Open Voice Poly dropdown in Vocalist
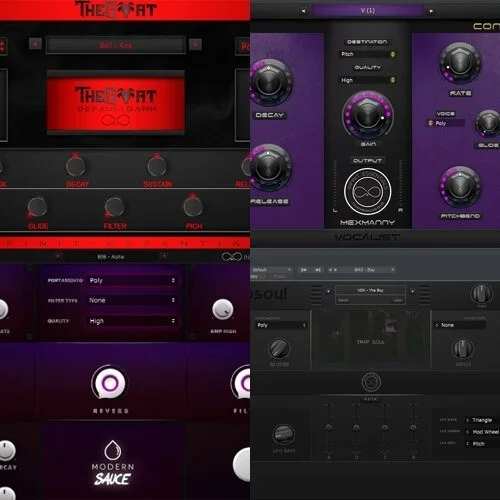 coord(446,123)
